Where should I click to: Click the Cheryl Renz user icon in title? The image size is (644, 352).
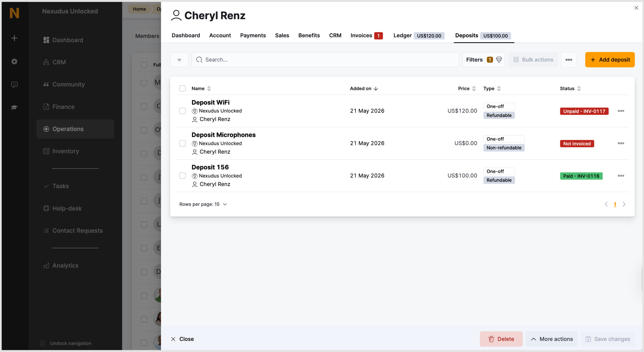click(176, 16)
